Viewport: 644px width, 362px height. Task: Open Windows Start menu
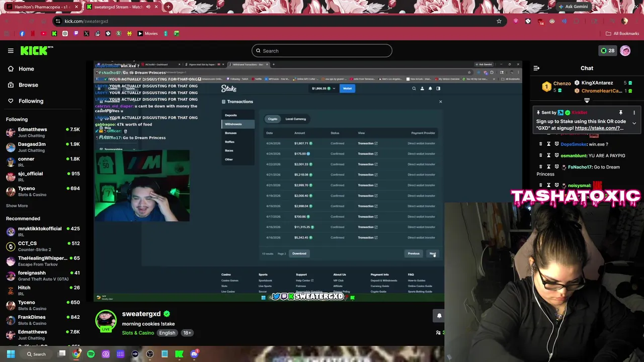click(x=11, y=354)
